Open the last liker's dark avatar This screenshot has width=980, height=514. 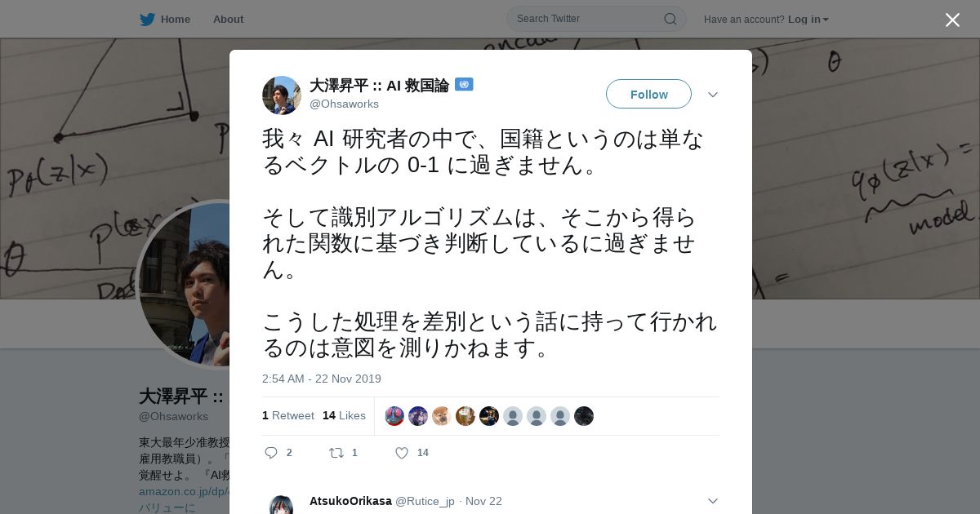(584, 416)
